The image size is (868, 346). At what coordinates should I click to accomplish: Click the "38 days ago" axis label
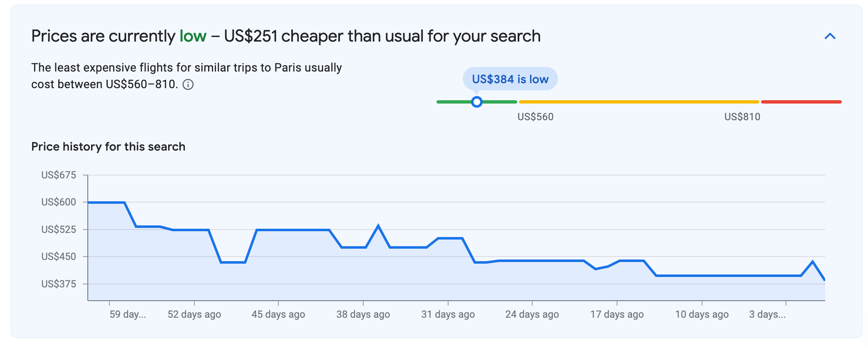[x=363, y=314]
